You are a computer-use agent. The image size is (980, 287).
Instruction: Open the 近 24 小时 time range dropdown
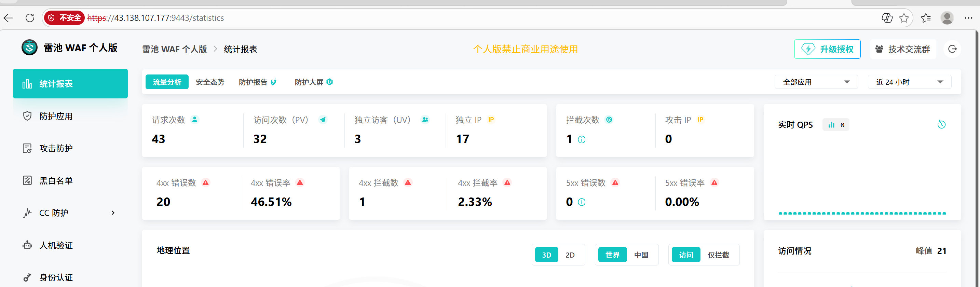click(909, 82)
